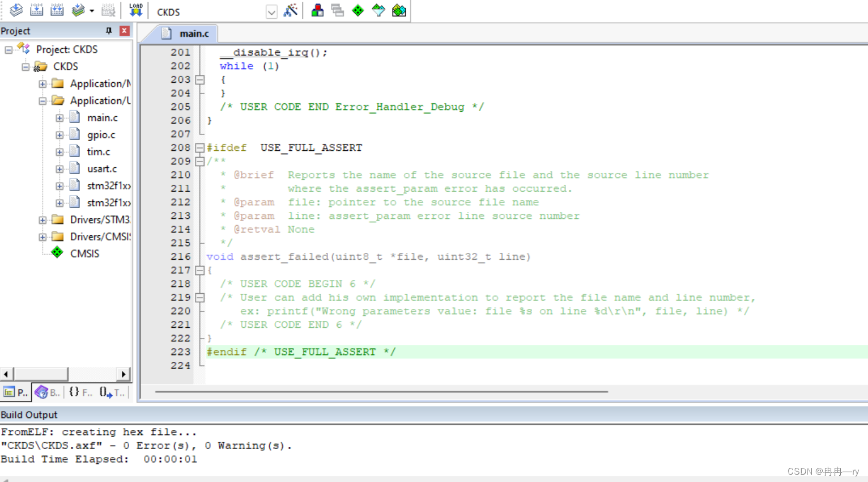Click the Select Software Packs funnel icon
868x482 pixels.
[x=378, y=10]
